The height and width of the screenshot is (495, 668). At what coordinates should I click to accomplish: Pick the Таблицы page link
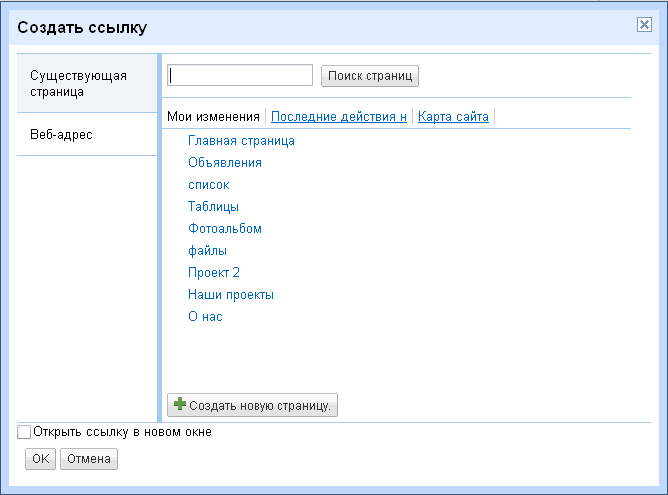click(213, 207)
